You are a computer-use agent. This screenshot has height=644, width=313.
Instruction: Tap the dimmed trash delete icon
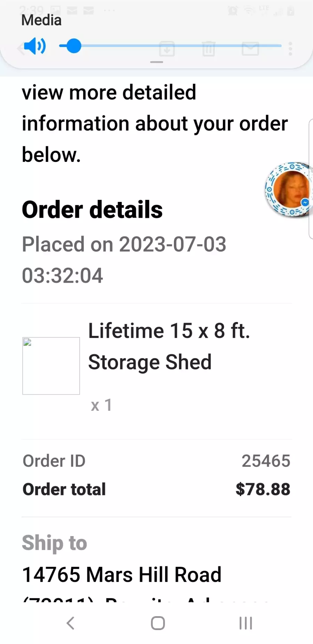[x=209, y=48]
